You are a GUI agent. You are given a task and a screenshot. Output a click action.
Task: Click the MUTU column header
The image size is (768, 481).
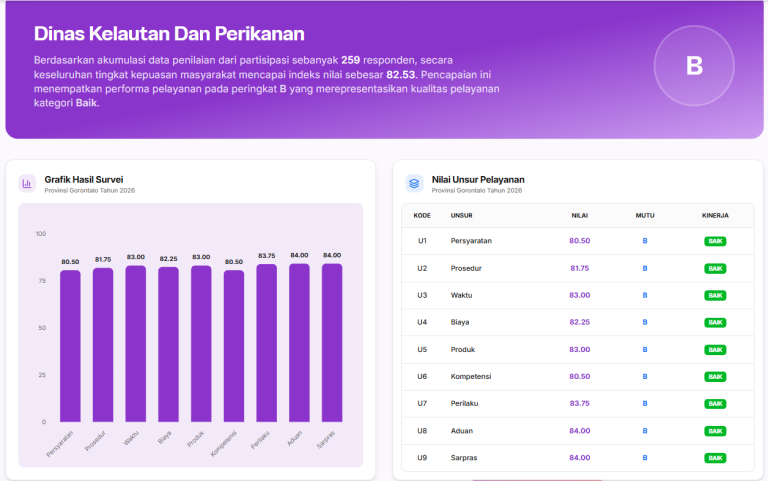[x=645, y=216]
